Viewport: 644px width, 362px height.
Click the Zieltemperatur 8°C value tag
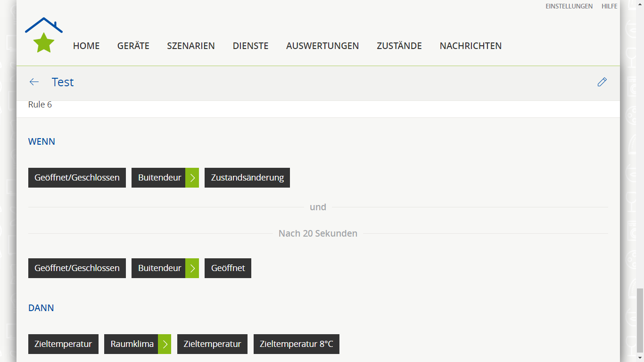coord(296,344)
